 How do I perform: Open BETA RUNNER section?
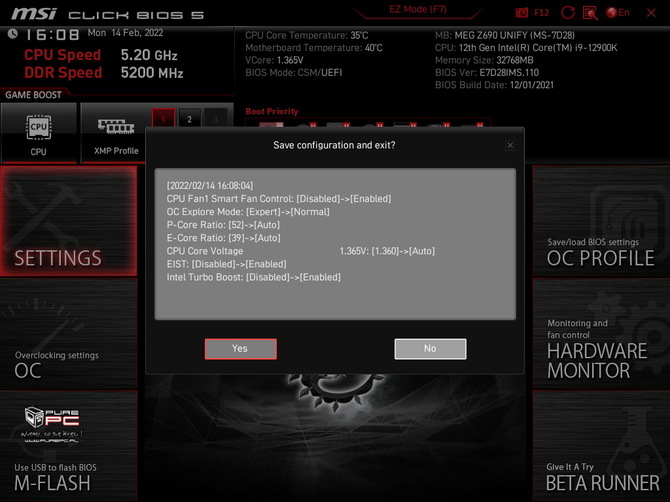(x=601, y=446)
